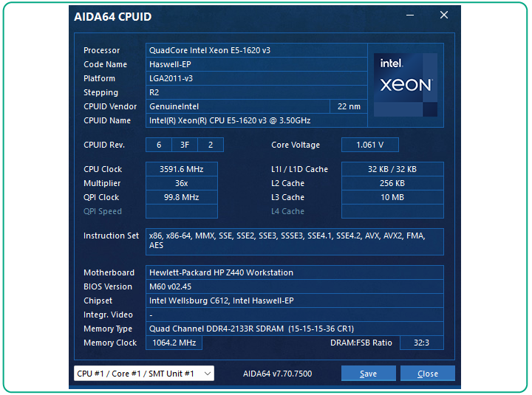Viewport: 532px width, 395px height.
Task: Click the Instruction Set label
Action: pos(111,236)
